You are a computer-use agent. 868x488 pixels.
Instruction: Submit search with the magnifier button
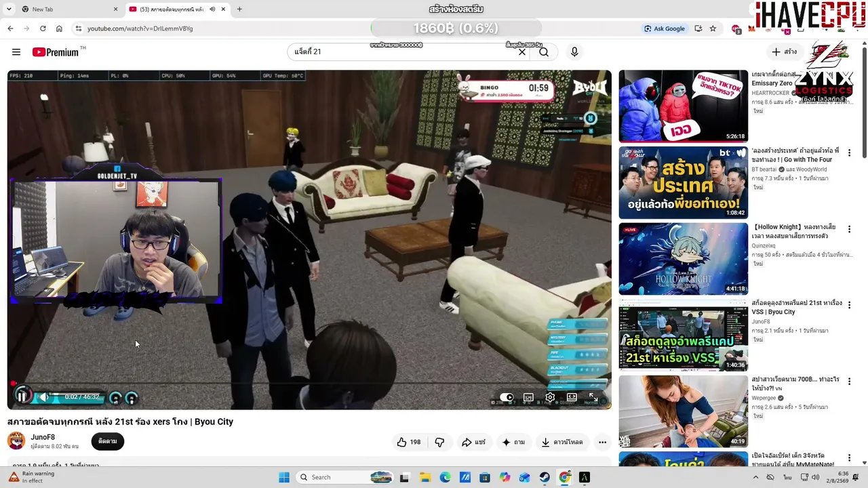coord(544,52)
